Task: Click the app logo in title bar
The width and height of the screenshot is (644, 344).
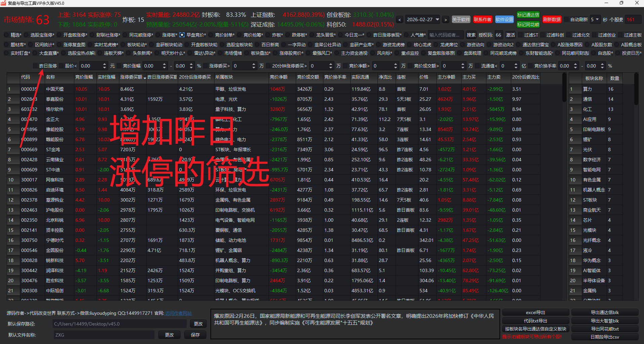Action: (3, 3)
